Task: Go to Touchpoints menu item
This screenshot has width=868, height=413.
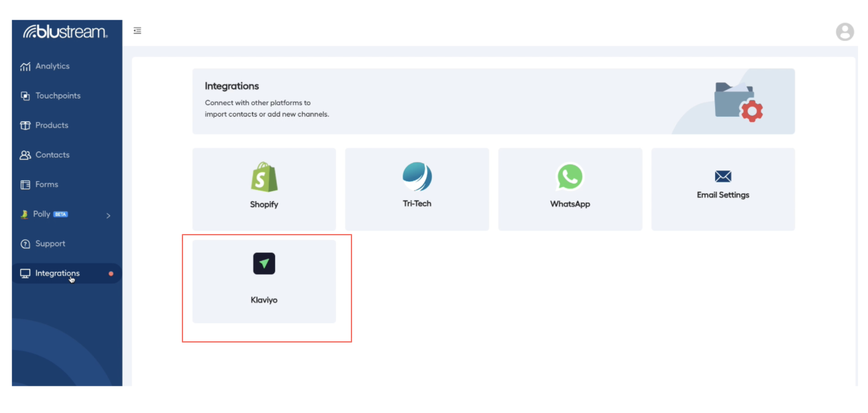Action: 58,96
